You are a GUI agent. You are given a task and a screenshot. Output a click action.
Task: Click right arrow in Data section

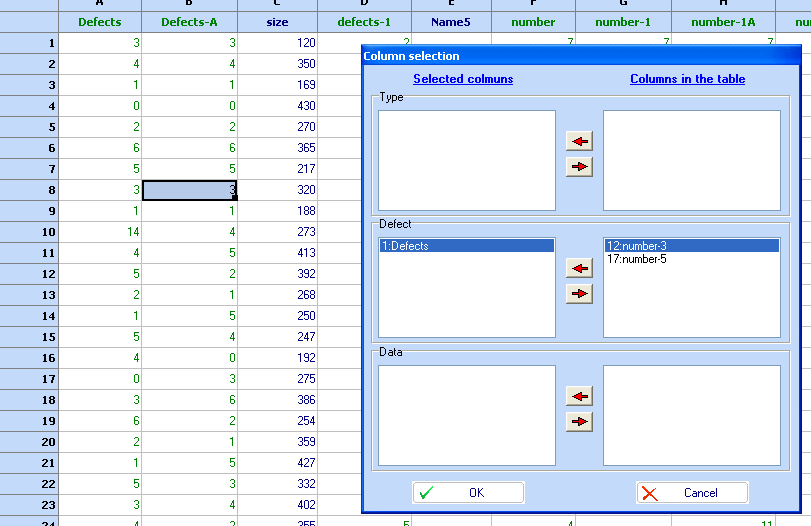click(x=579, y=422)
